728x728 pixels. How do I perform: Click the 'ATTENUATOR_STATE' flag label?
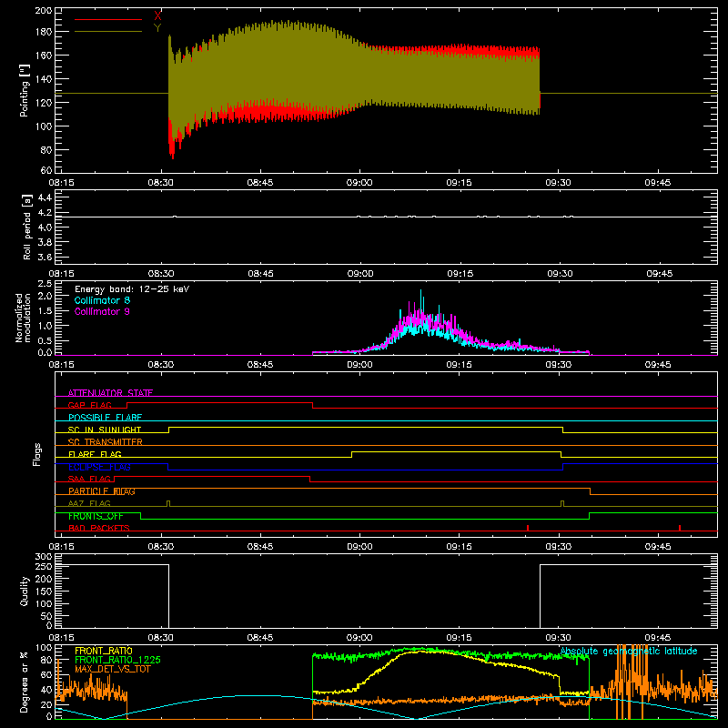[110, 393]
